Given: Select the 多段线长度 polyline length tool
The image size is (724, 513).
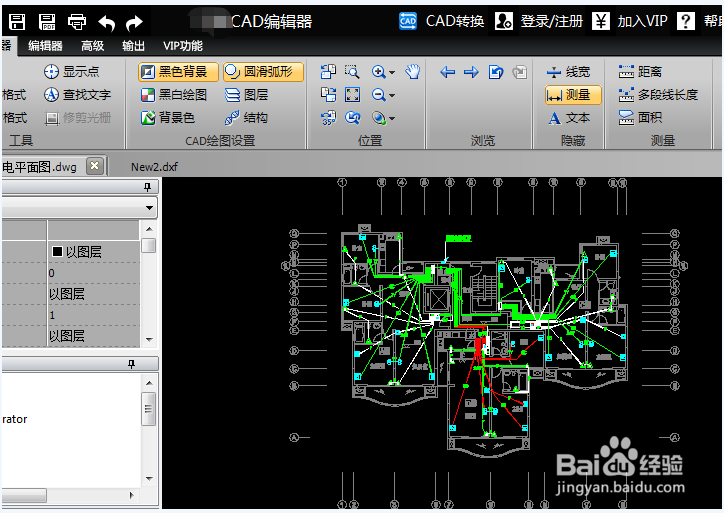Looking at the screenshot, I should coord(658,95).
